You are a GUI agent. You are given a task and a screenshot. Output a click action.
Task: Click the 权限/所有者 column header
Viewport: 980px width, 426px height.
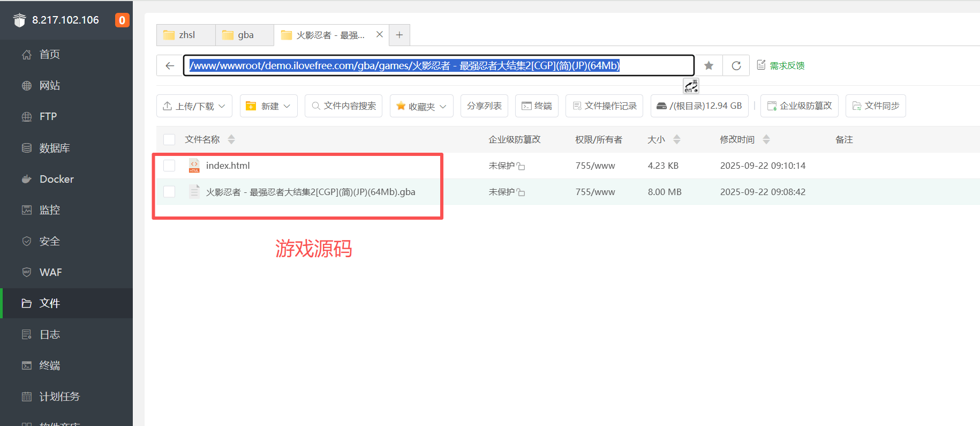(x=599, y=139)
